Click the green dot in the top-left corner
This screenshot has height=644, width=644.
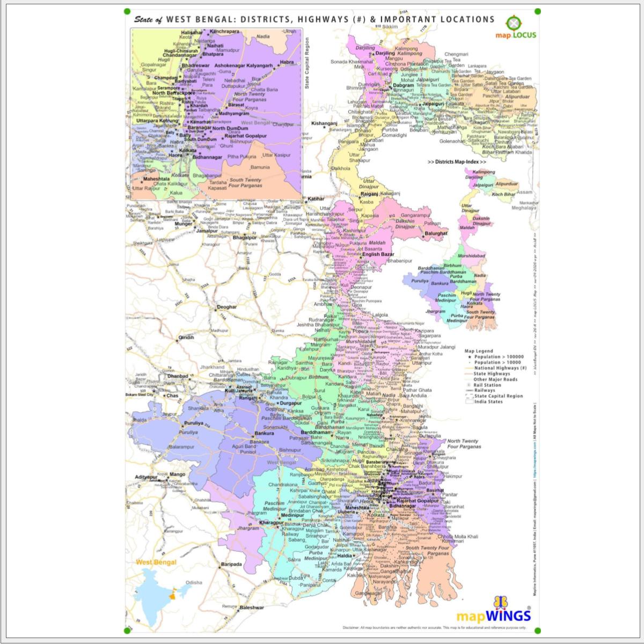click(x=127, y=11)
